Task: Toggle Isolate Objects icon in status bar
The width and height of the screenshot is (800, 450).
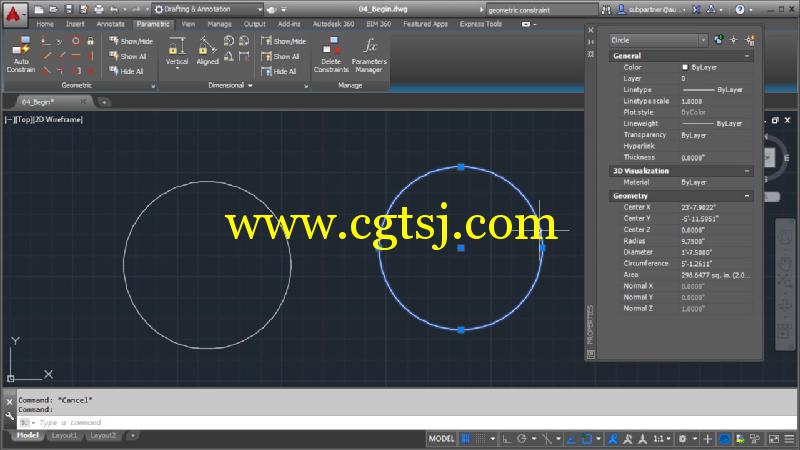Action: tap(755, 439)
